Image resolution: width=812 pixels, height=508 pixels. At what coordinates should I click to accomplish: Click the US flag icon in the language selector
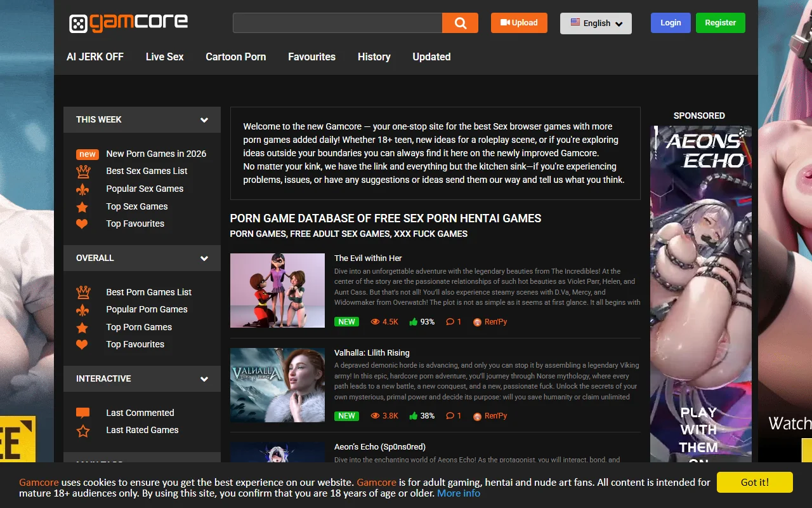(575, 23)
